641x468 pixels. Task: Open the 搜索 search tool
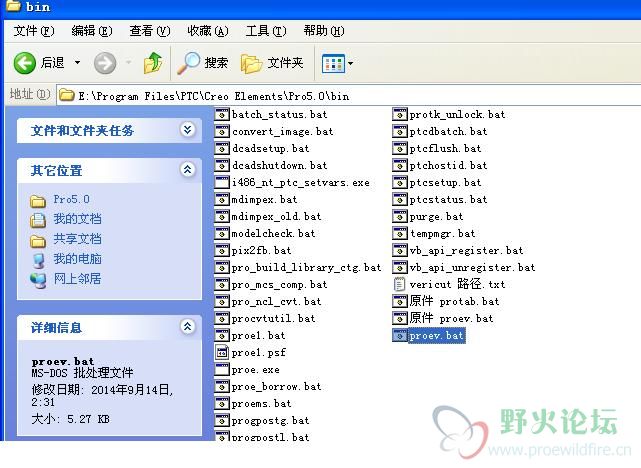point(202,63)
